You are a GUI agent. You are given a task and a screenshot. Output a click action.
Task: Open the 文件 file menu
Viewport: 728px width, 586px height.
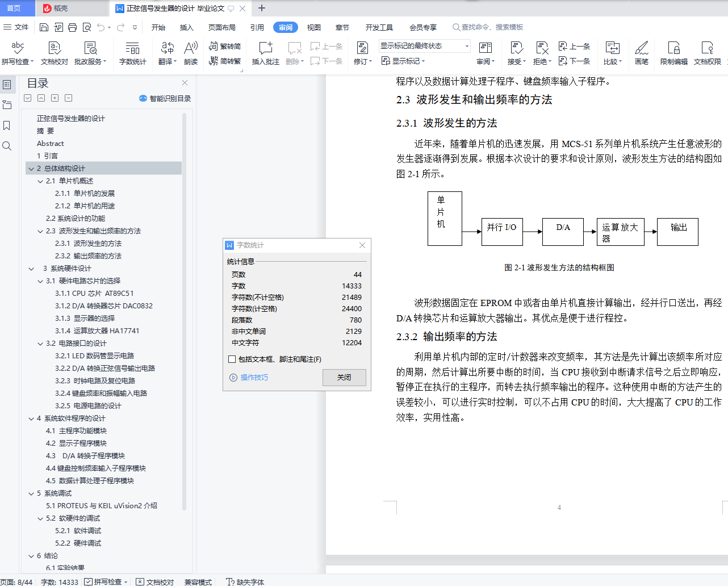click(16, 27)
